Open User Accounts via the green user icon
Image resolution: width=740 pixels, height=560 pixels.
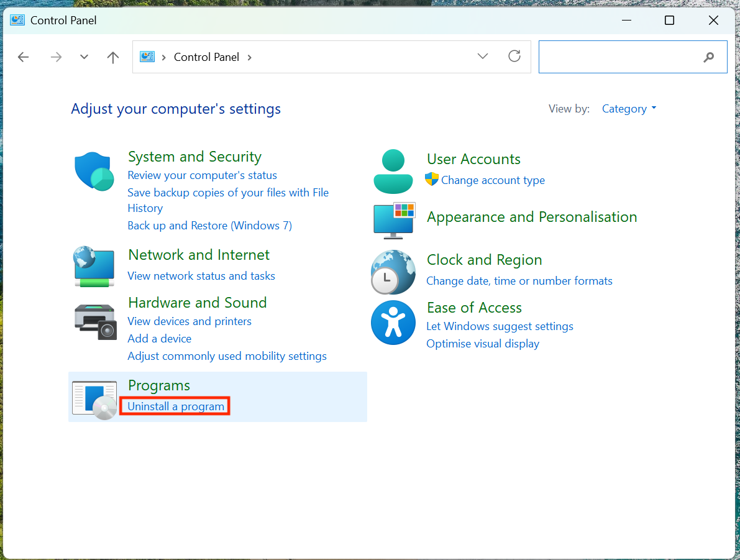point(393,170)
